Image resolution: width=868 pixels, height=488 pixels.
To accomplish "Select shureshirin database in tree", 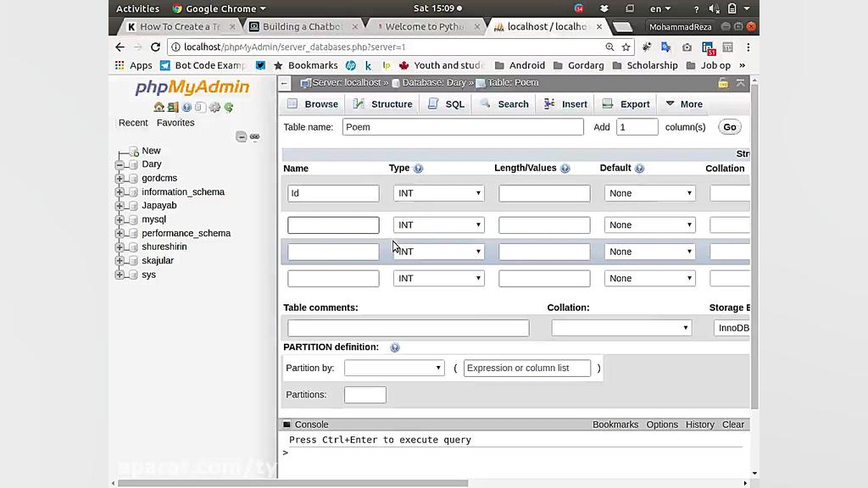I will pyautogui.click(x=164, y=247).
